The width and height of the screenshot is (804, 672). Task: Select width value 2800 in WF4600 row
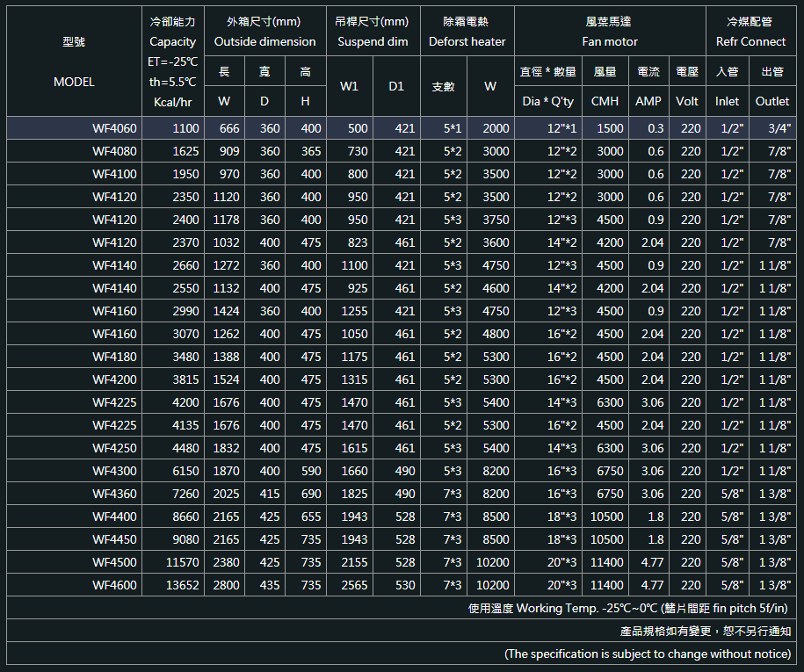pyautogui.click(x=226, y=585)
